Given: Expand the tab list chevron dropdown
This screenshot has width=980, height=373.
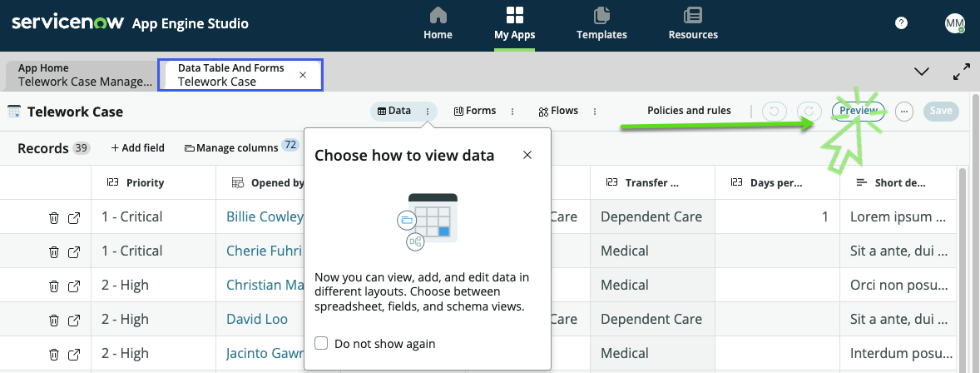Looking at the screenshot, I should [x=922, y=72].
